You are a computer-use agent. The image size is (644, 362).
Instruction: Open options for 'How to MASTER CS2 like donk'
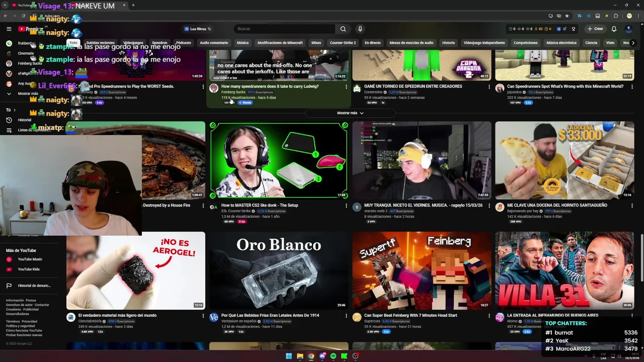click(346, 206)
